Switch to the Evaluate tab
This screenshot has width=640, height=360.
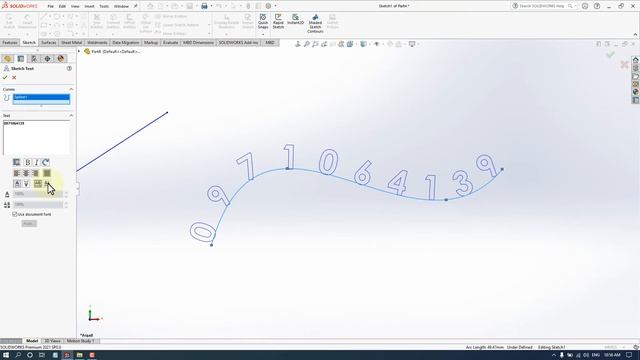[171, 42]
